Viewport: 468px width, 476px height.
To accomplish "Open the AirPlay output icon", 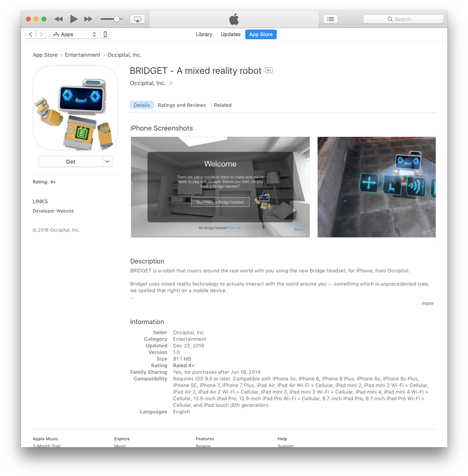I will pos(137,19).
